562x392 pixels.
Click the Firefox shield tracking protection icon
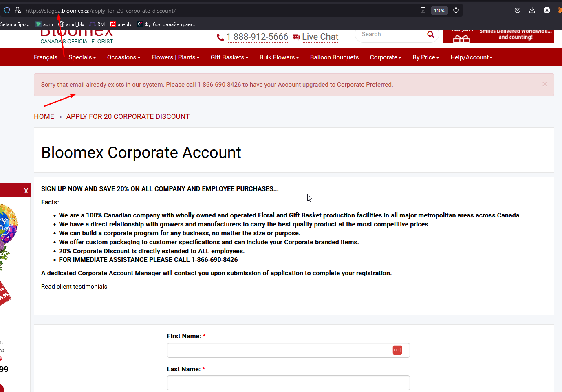point(7,10)
